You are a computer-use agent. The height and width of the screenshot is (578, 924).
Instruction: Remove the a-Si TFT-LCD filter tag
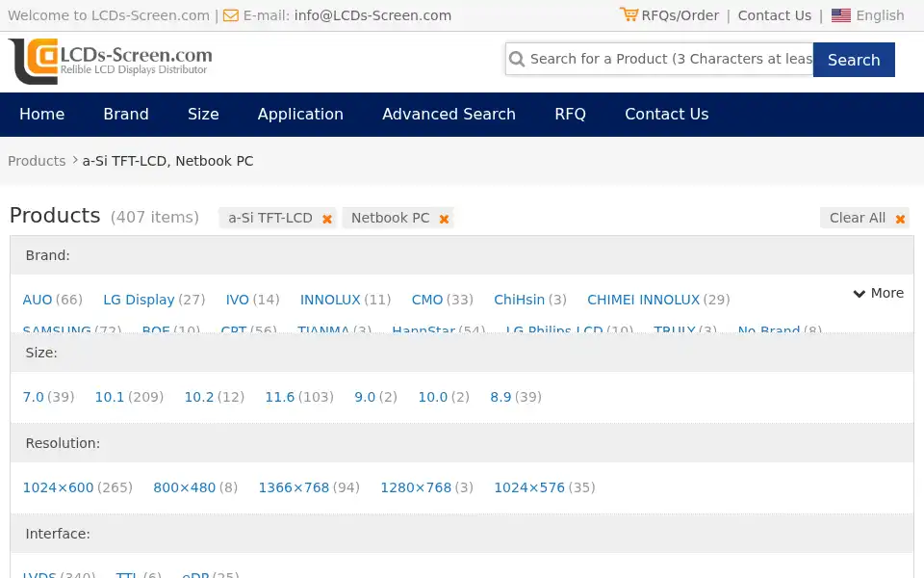point(327,219)
